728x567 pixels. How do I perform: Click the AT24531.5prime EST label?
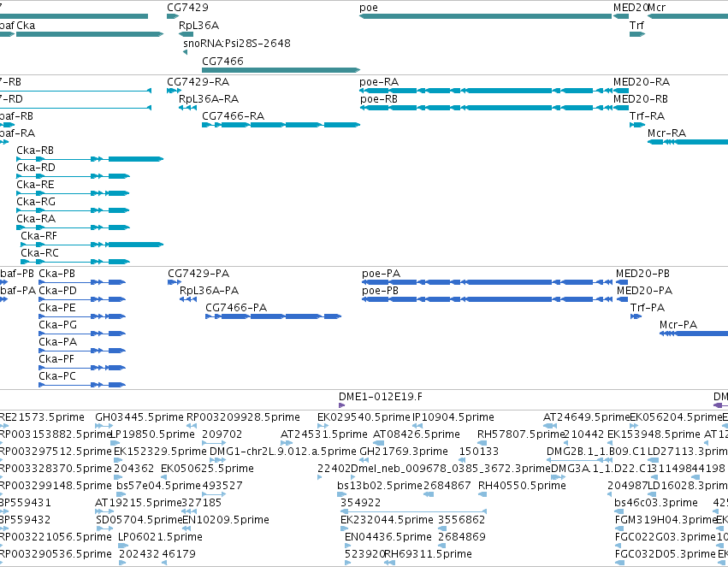[323, 434]
